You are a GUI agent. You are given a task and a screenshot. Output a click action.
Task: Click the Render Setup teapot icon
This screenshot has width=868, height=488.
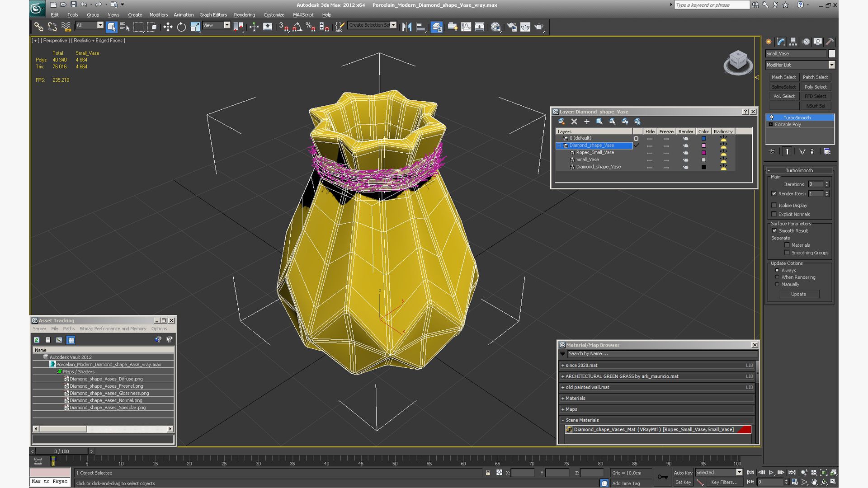512,27
